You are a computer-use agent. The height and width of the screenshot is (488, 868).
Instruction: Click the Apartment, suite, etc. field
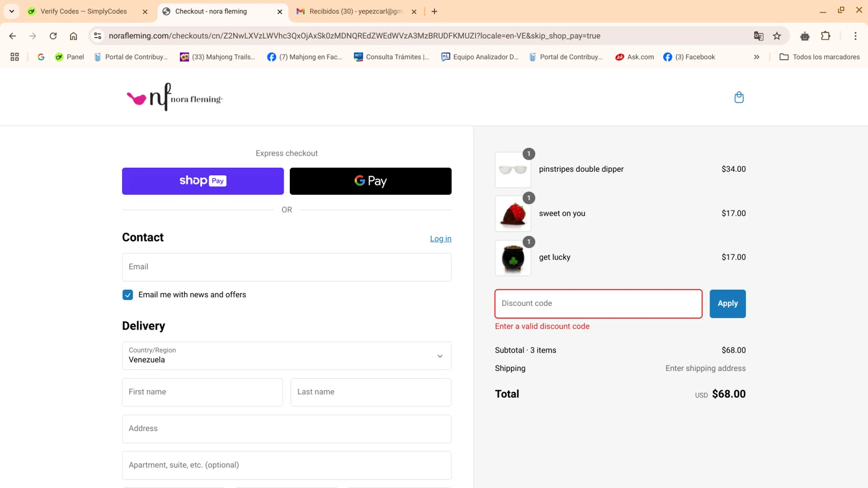click(x=286, y=465)
